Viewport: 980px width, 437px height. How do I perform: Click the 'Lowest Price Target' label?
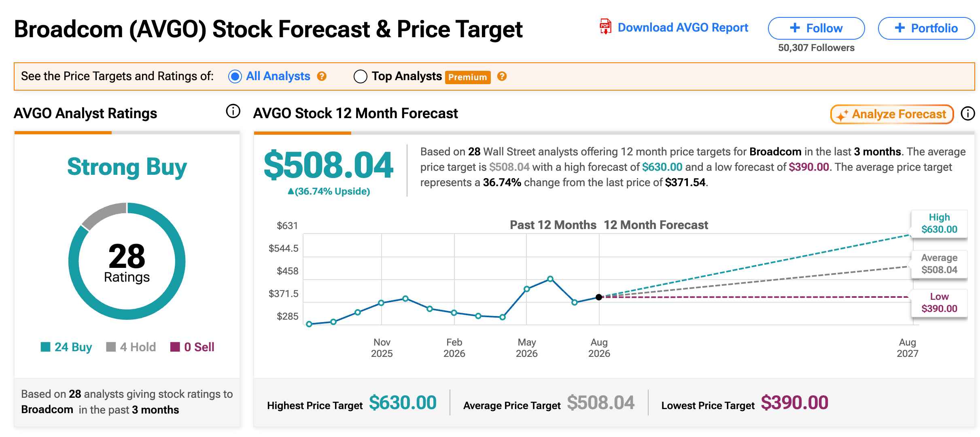click(708, 405)
